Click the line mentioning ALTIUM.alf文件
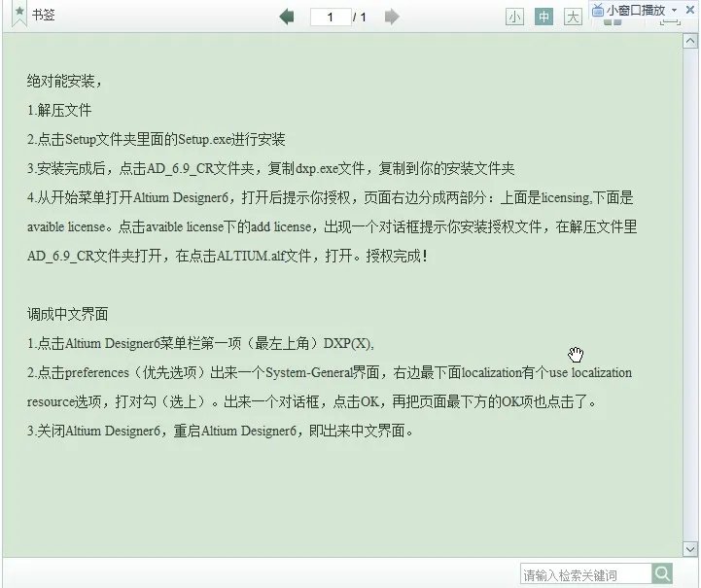The height and width of the screenshot is (588, 701). tap(228, 256)
